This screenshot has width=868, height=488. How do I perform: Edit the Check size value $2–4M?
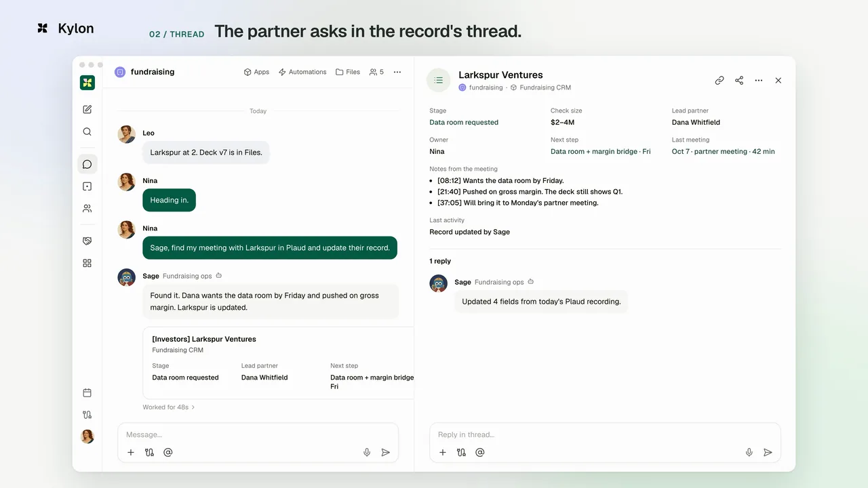point(562,123)
